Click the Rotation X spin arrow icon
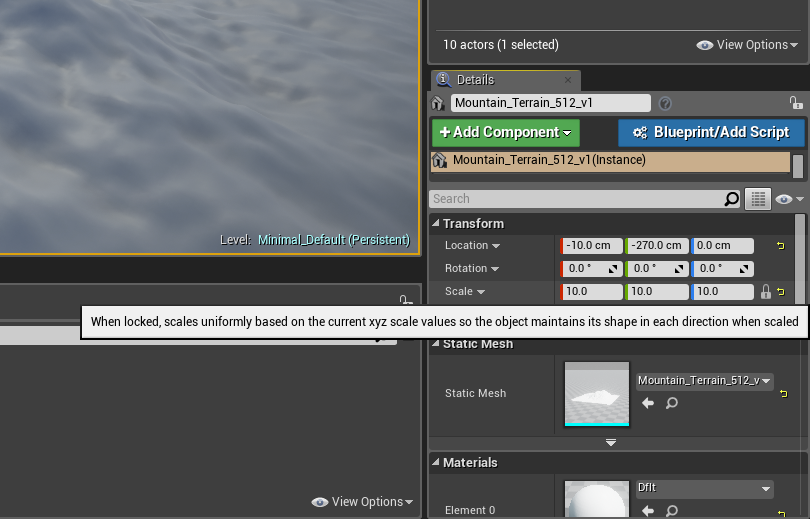Screen dimensions: 810x519 613,269
